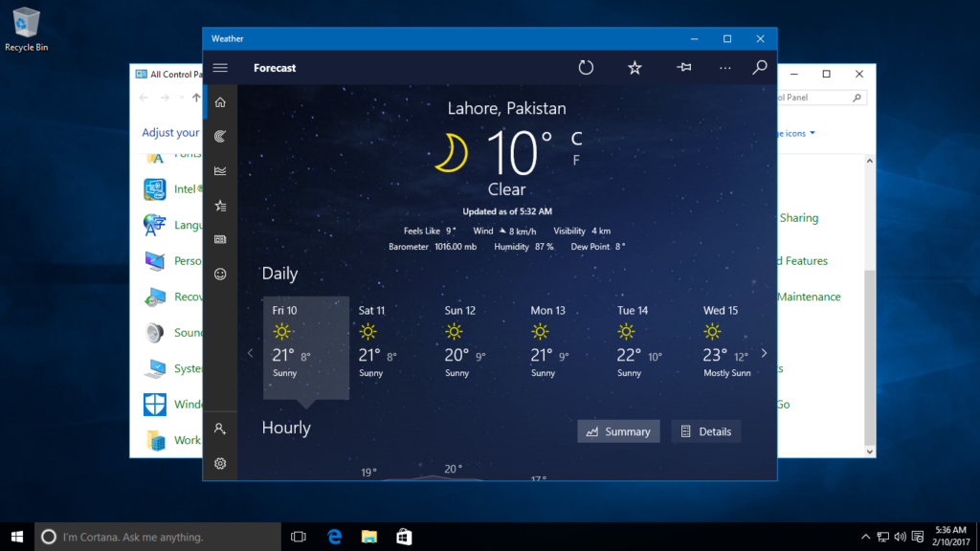Open Places via the star sidebar icon

coord(220,205)
